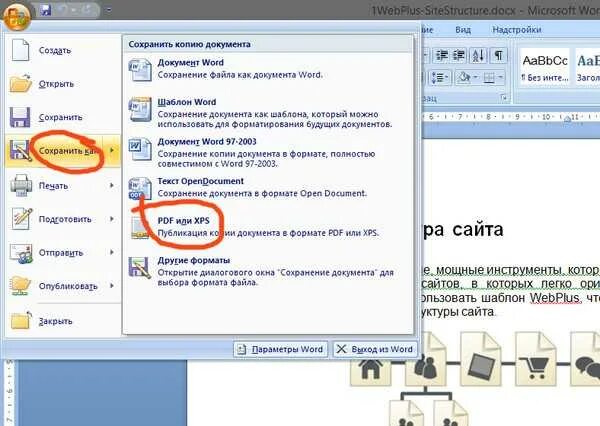Open the Paragraph dialog launcher
Image resolution: width=600 pixels, height=426 pixels.
pyautogui.click(x=504, y=99)
